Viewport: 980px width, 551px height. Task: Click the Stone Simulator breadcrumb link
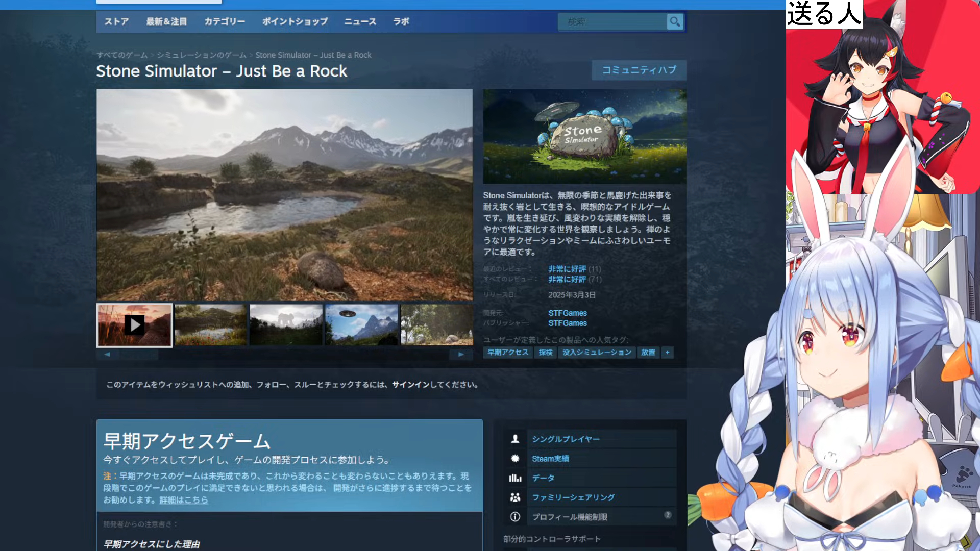pyautogui.click(x=313, y=55)
